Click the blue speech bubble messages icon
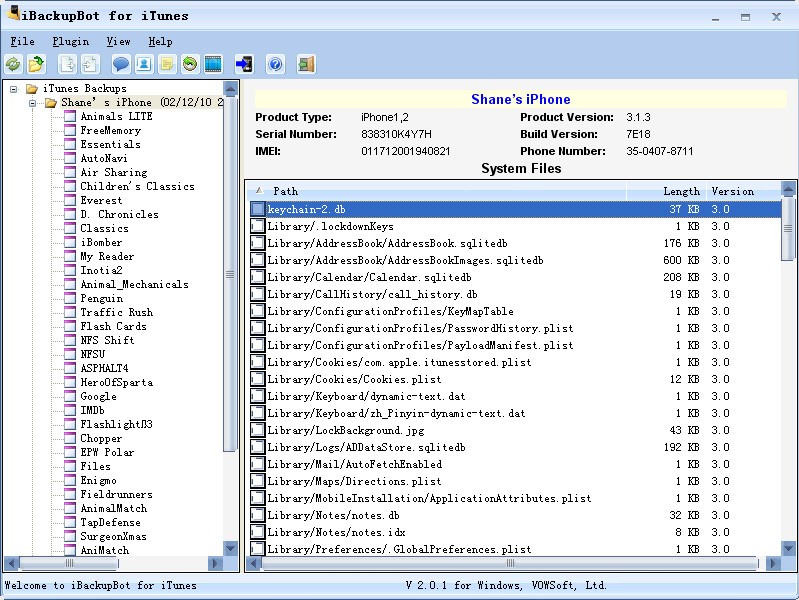The image size is (799, 600). pyautogui.click(x=121, y=64)
